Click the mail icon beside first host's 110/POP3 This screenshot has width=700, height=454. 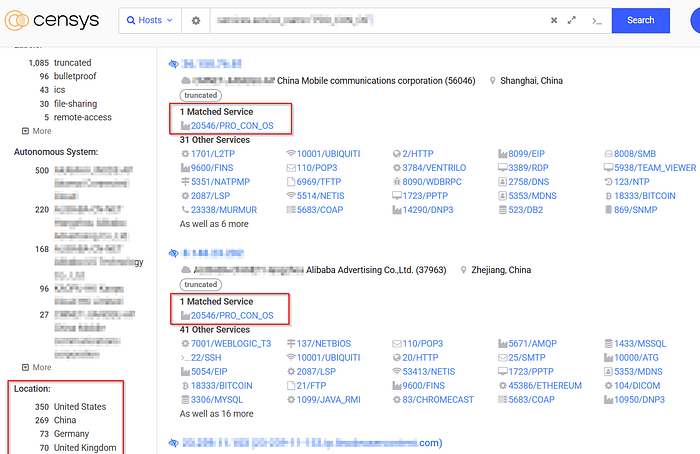coord(291,168)
